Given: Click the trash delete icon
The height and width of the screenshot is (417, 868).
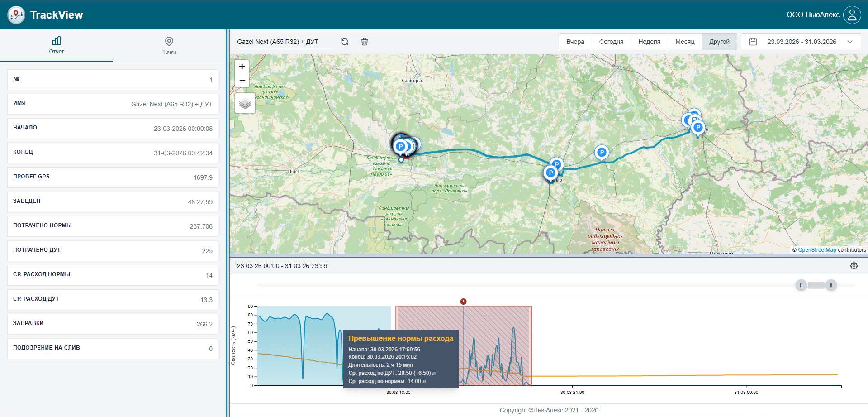Looking at the screenshot, I should click(365, 42).
